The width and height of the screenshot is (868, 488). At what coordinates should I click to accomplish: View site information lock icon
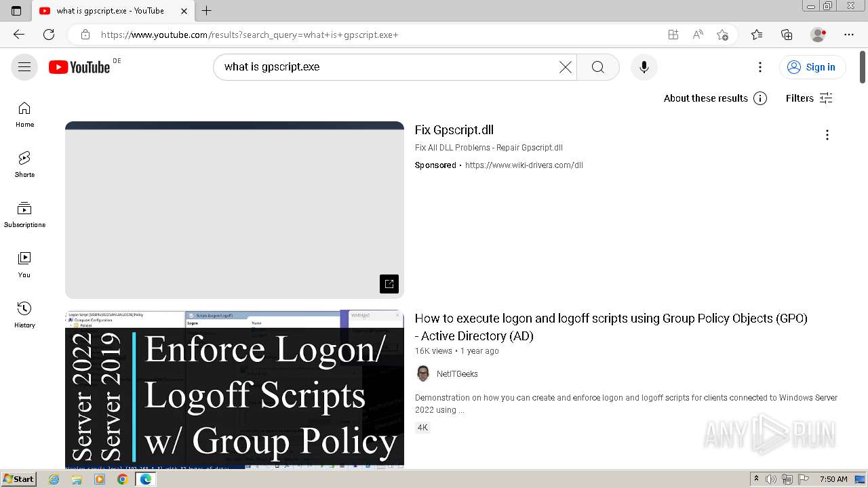(85, 35)
